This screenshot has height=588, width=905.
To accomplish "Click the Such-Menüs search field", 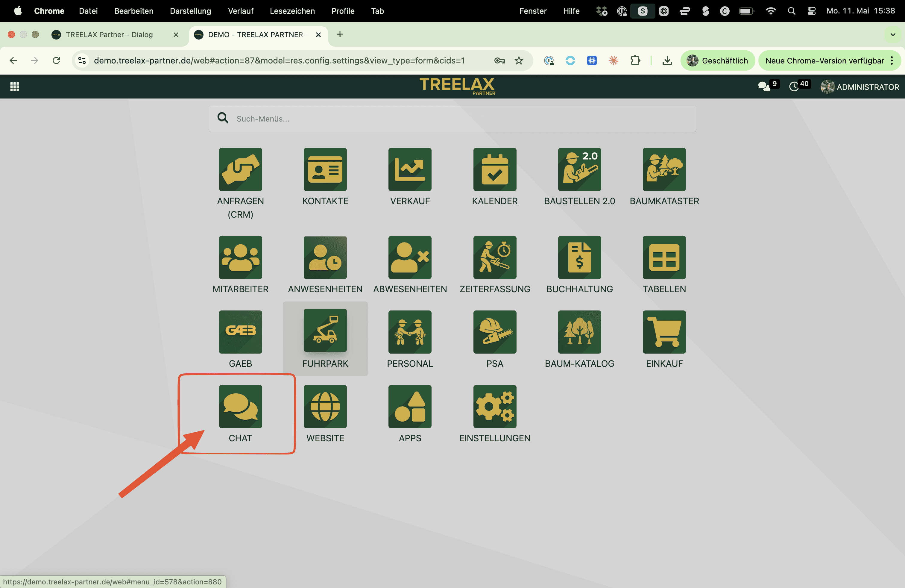I will pos(452,119).
